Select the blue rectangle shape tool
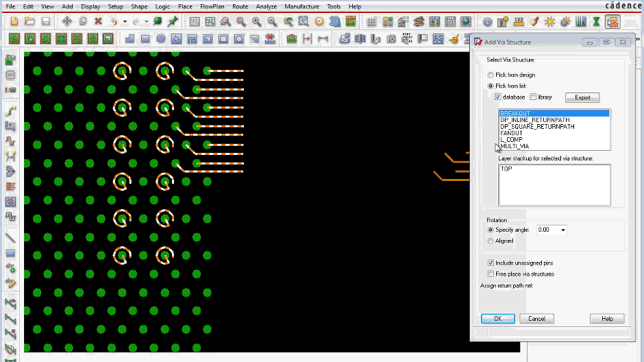Screen dimensions: 644x362 (145, 38)
